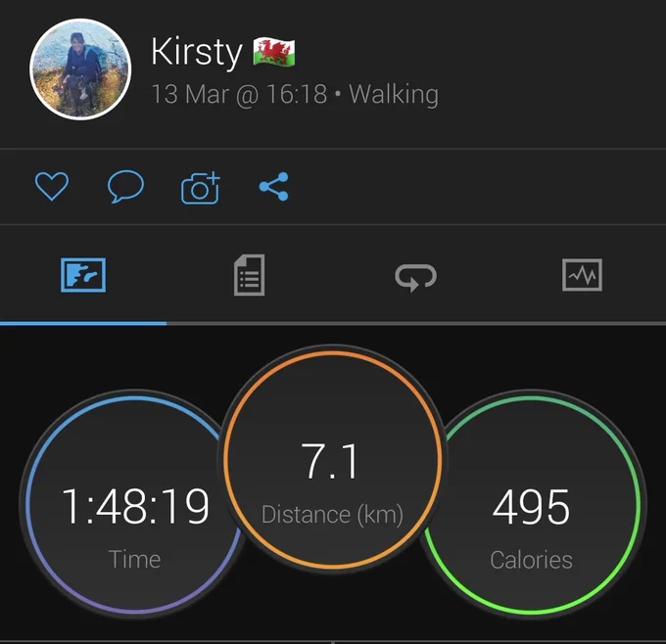The height and width of the screenshot is (644, 666).
Task: Tap the Welsh flag emoji beside Kirsty
Action: (x=274, y=51)
